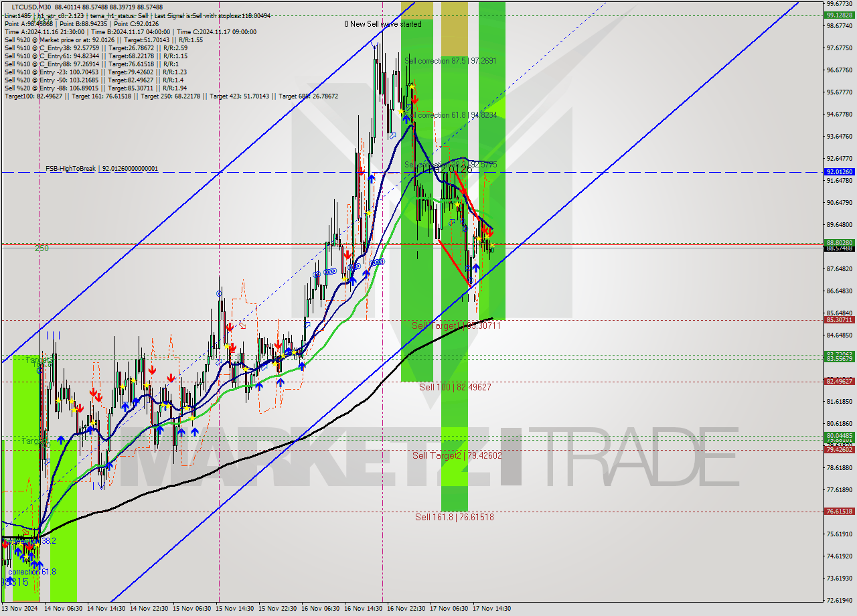The width and height of the screenshot is (857, 616).
Task: Select the 'Target100: 82.49627' summary line
Action: click(x=171, y=96)
